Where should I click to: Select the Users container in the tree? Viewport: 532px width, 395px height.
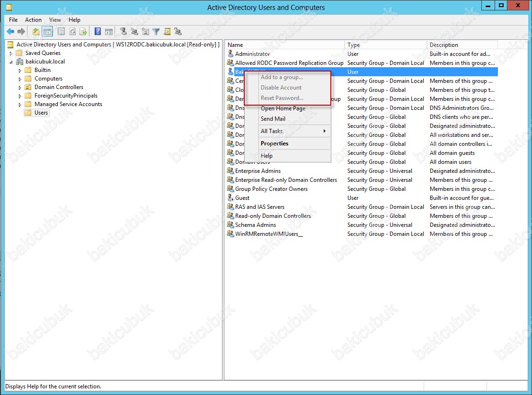click(41, 113)
